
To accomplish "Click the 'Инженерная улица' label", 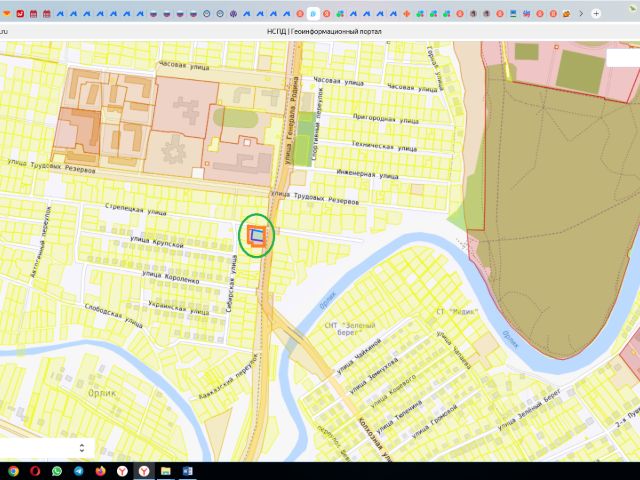I will point(367,174).
